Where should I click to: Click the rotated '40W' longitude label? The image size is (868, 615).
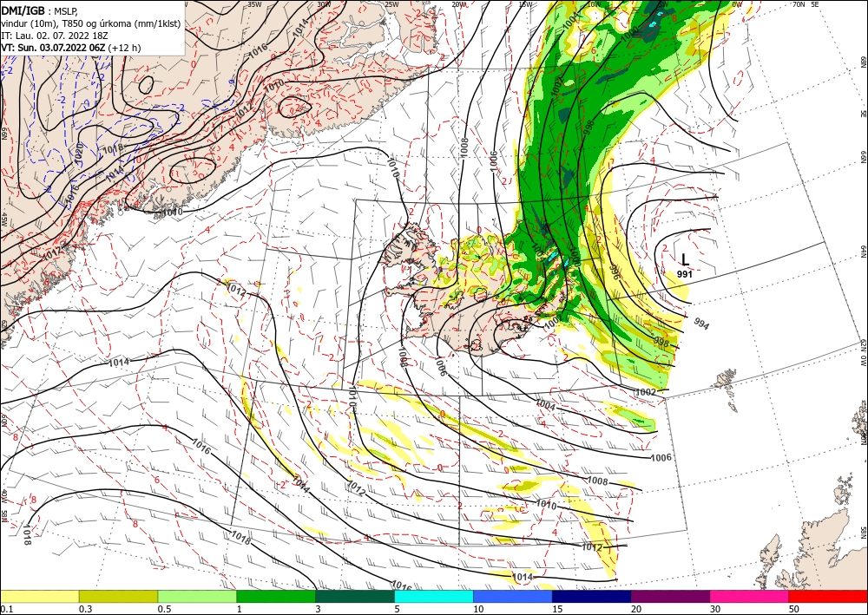(3, 497)
